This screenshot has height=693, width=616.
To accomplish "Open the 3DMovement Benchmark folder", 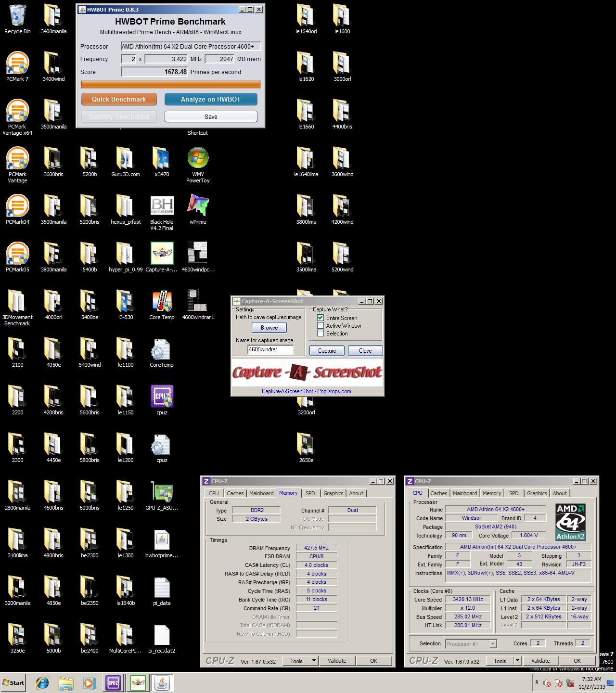I will [17, 302].
